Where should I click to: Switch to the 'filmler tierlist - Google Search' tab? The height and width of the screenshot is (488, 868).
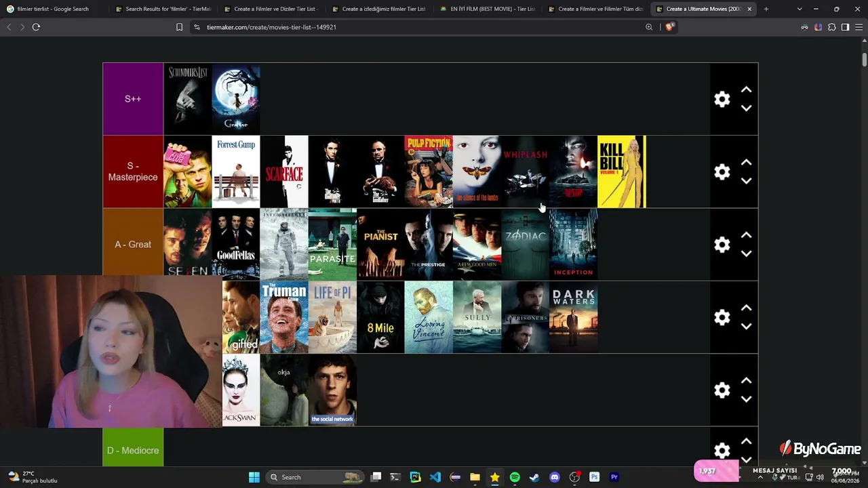tap(54, 9)
